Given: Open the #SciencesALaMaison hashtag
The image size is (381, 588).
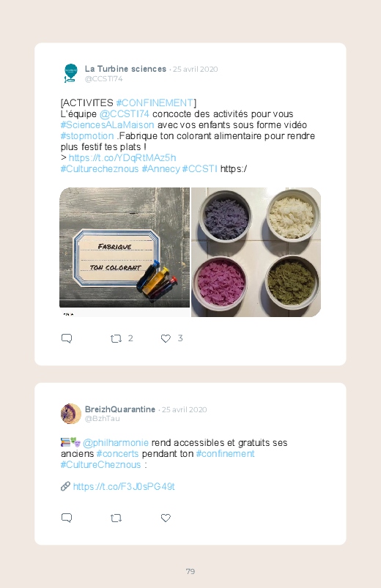Looking at the screenshot, I should click(108, 125).
